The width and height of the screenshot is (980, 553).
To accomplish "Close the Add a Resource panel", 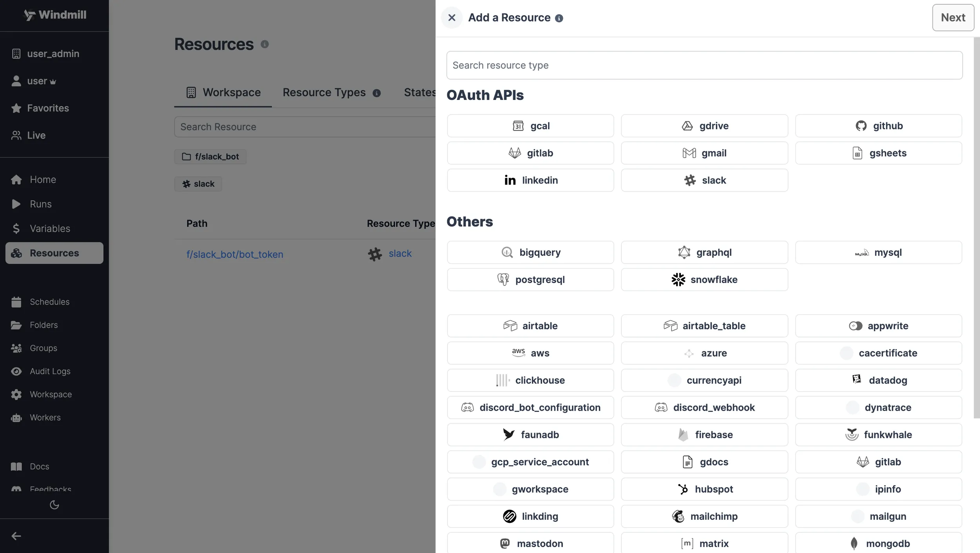I will (x=451, y=18).
